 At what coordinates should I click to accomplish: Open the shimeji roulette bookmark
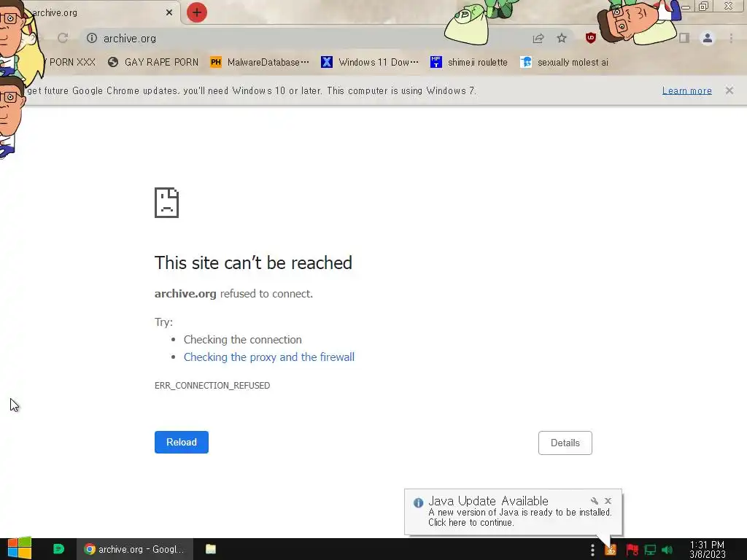469,63
